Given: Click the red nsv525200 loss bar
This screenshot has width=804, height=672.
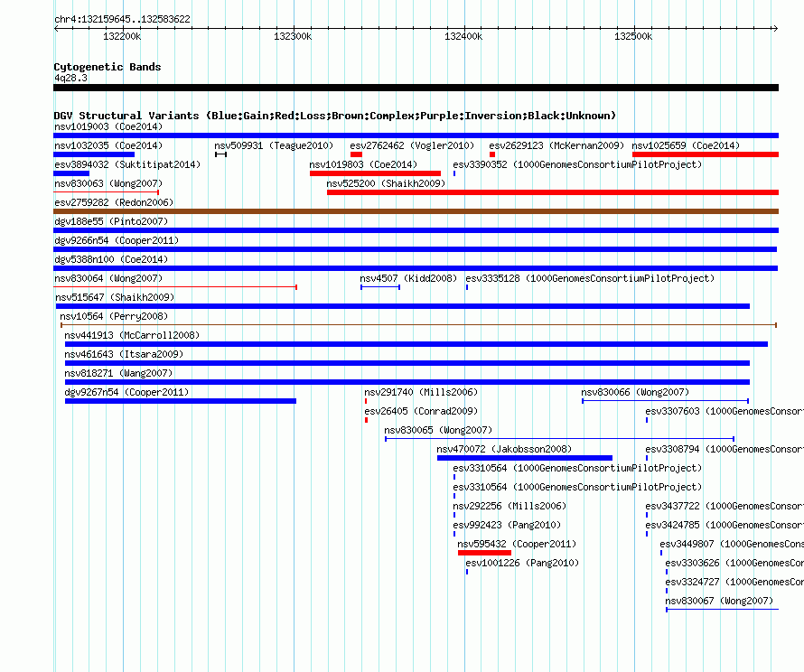Looking at the screenshot, I should pyautogui.click(x=553, y=192).
